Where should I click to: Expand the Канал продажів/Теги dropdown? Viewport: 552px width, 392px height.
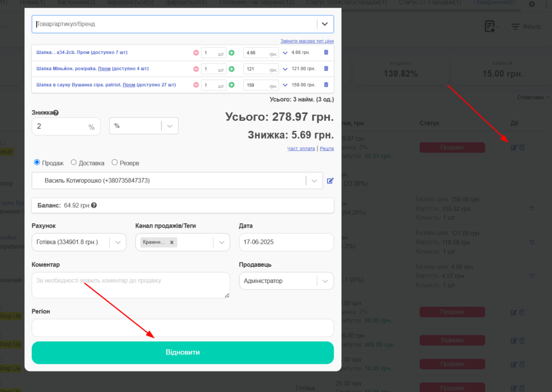[x=222, y=242]
